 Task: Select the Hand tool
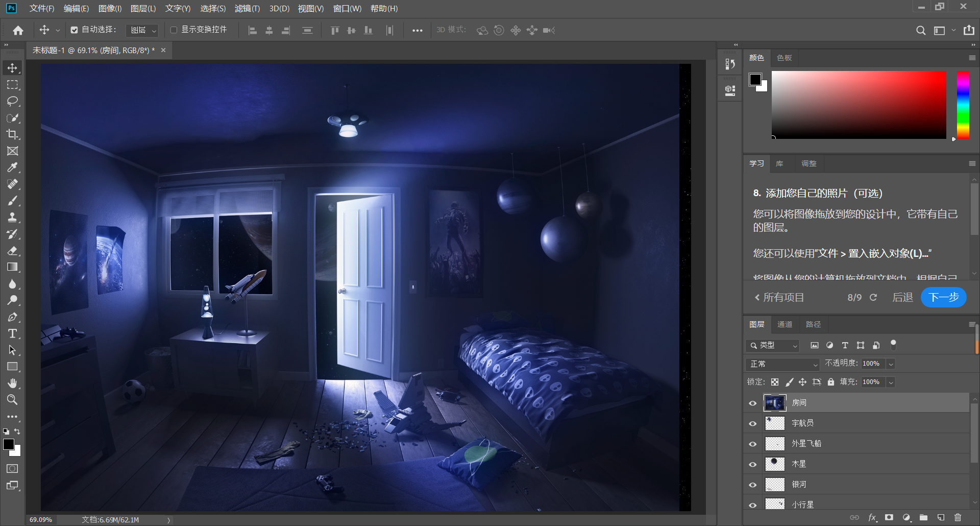(x=12, y=384)
